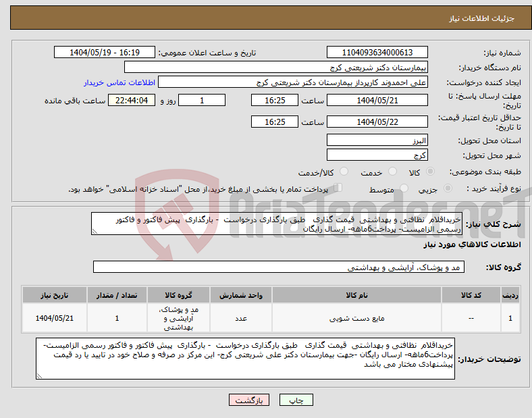The image size is (532, 418).
Task: Click the unit cell عدد
Action: [x=241, y=318]
